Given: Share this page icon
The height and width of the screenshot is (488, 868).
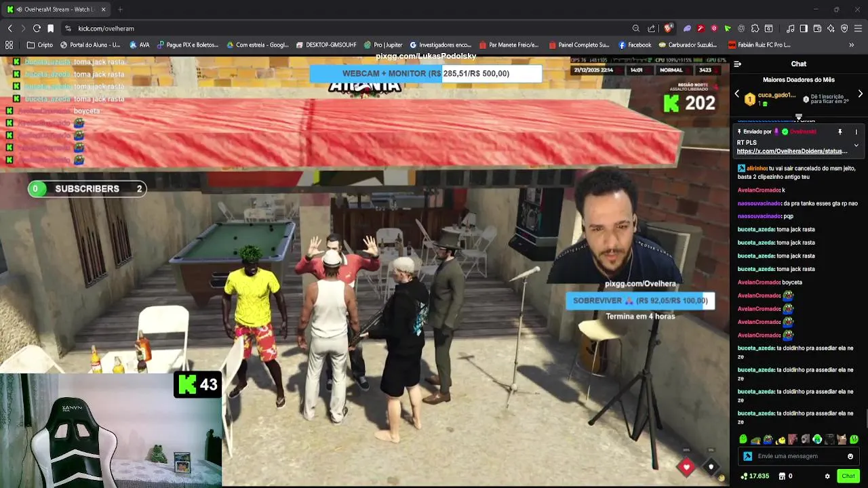Looking at the screenshot, I should click(x=652, y=28).
